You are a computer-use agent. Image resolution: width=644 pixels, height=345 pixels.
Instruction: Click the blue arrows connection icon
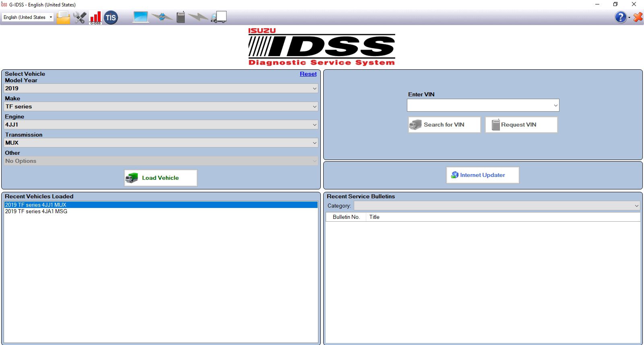point(162,17)
